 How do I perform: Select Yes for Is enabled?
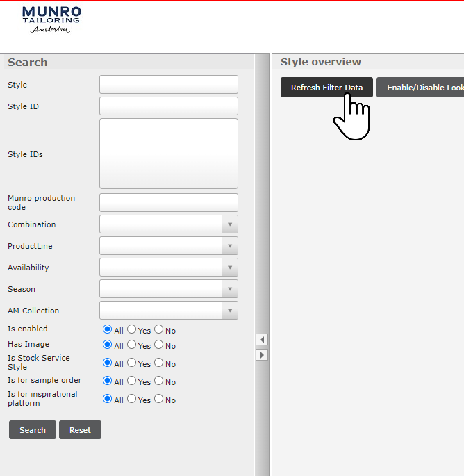(132, 329)
